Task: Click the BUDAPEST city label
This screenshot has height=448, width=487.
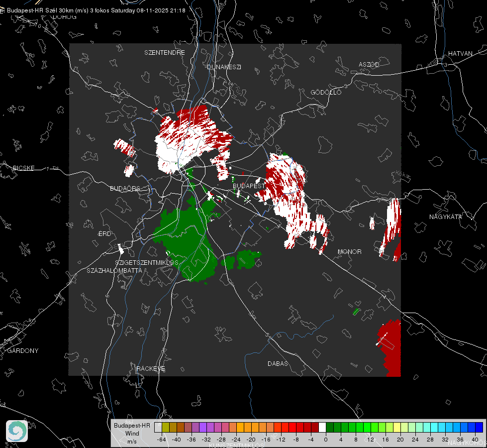Action: point(249,186)
